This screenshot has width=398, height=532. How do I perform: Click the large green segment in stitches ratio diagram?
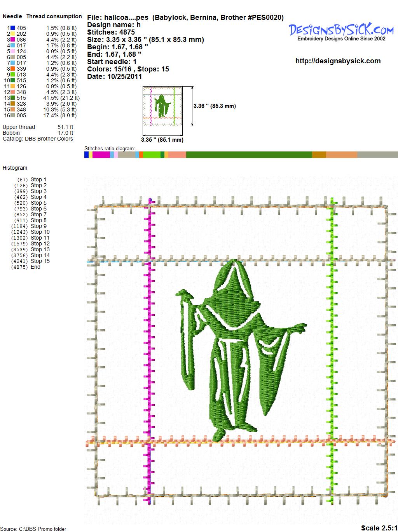[249, 155]
